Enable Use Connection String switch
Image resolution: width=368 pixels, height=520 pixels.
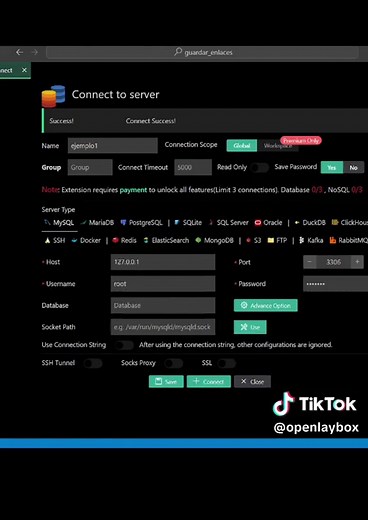click(124, 345)
